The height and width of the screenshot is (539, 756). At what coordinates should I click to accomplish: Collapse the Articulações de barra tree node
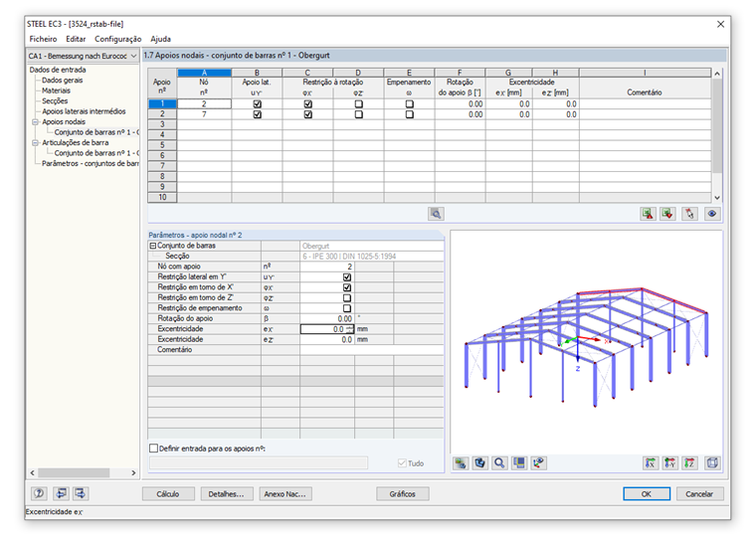coord(35,142)
